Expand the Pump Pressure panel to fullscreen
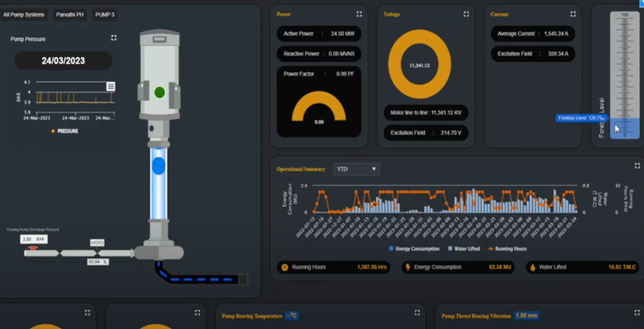This screenshot has height=329, width=644. pos(114,38)
